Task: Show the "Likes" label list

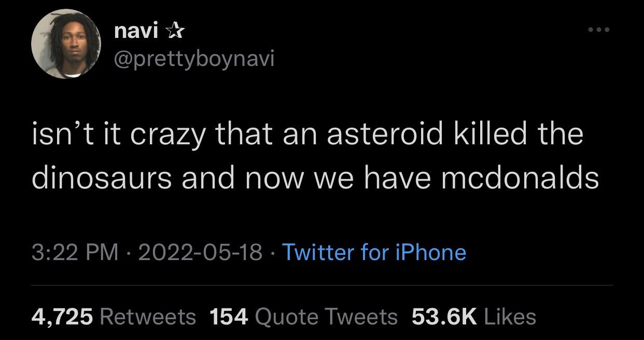Action: tap(509, 316)
